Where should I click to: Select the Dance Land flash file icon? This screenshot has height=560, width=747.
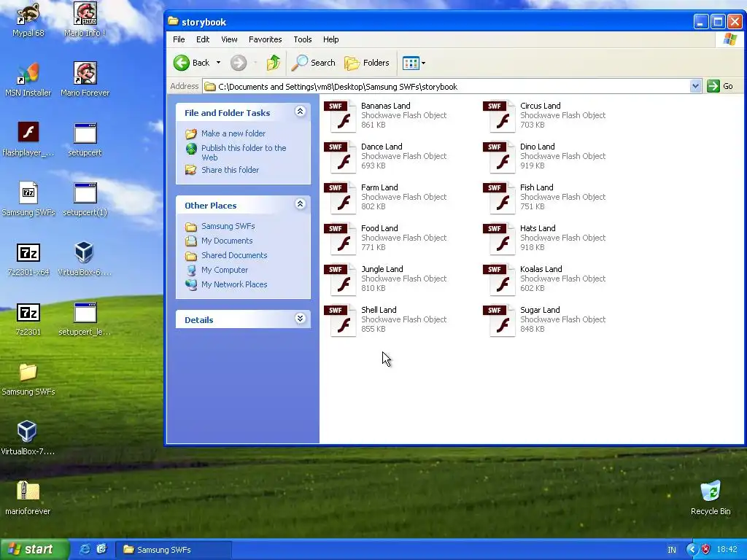pos(341,157)
